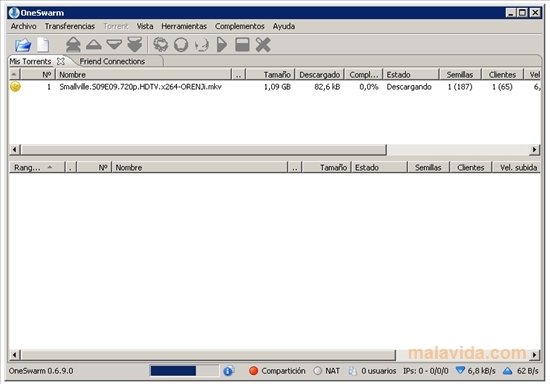The height and width of the screenshot is (384, 550).
Task: Sort lower list by Clientes column
Action: click(471, 167)
